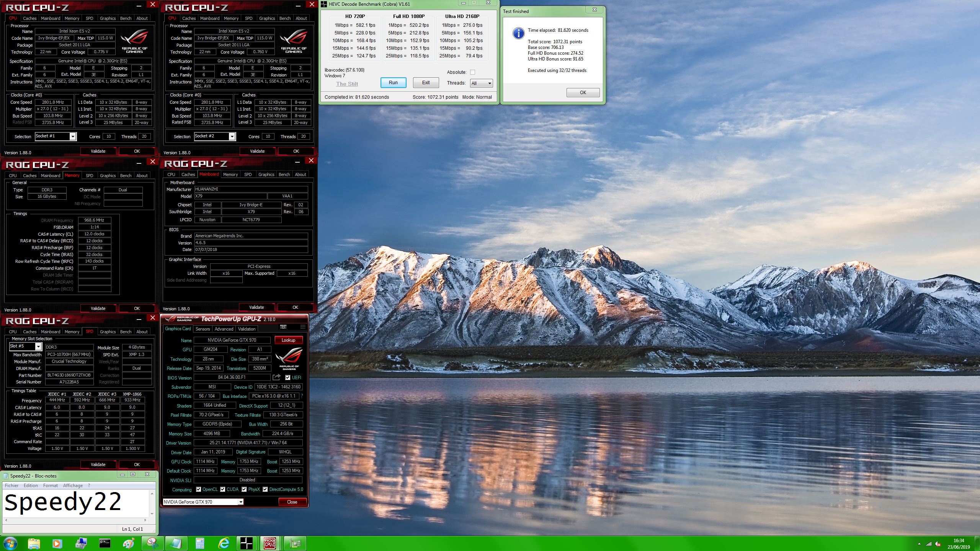Open the Bench tab in the Socket #1 CPU-Z window
Screen dimensions: 980x551
click(x=126, y=18)
